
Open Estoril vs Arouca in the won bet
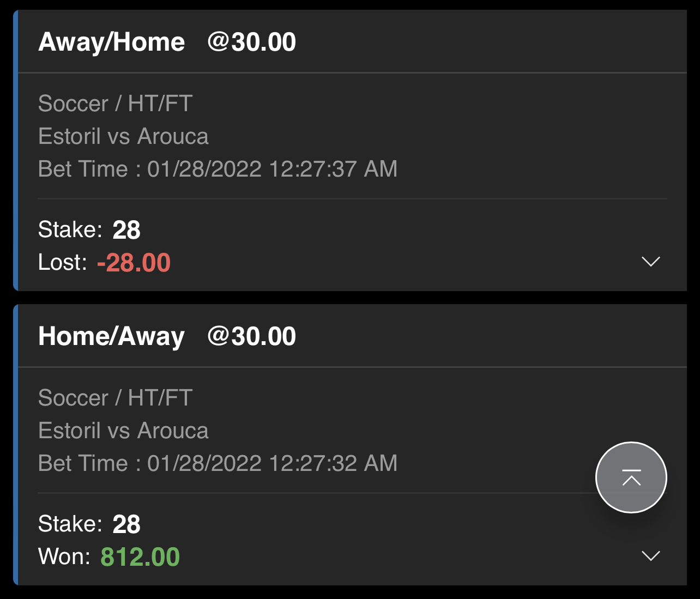[123, 431]
